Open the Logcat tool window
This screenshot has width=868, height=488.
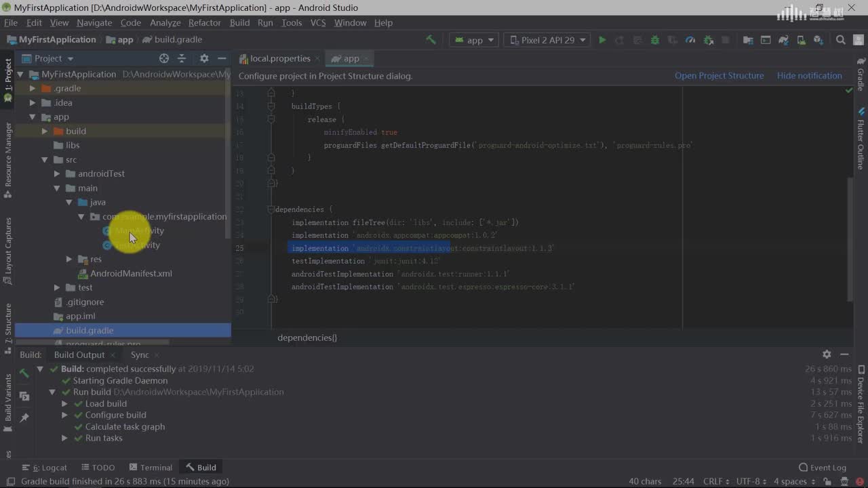point(45,467)
